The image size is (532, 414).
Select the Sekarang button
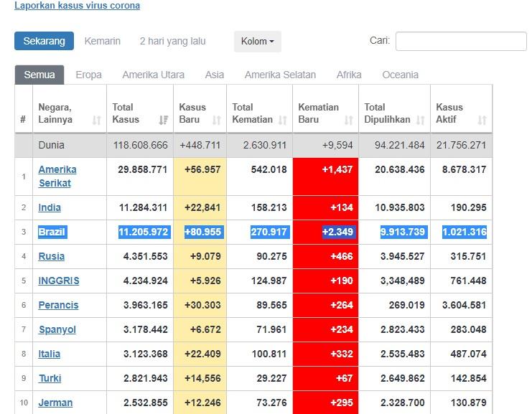(44, 41)
